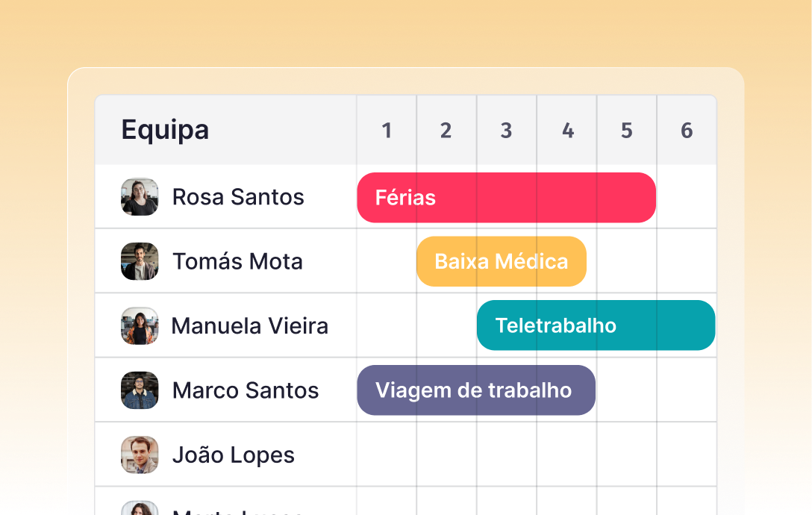
Task: Select the yellow Baixa Médica event bar
Action: point(501,261)
